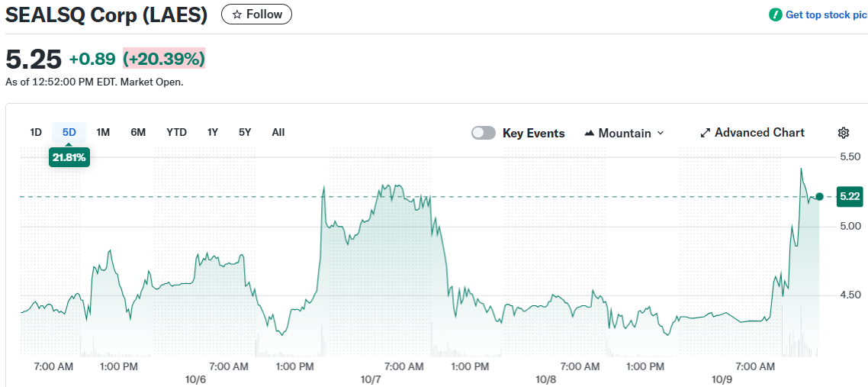
Task: Click the star icon in Follow button
Action: [237, 15]
